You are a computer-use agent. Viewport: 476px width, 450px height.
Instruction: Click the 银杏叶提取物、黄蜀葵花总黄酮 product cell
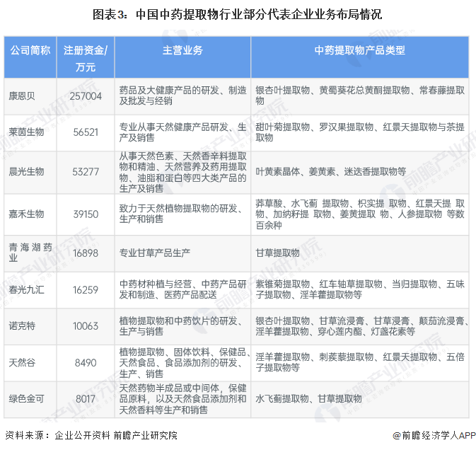(360, 96)
